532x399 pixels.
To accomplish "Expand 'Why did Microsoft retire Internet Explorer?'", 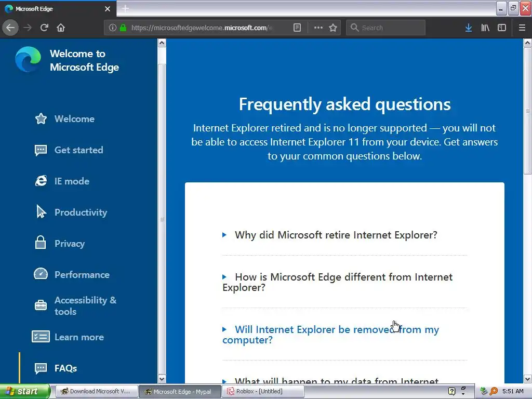I will (330, 235).
